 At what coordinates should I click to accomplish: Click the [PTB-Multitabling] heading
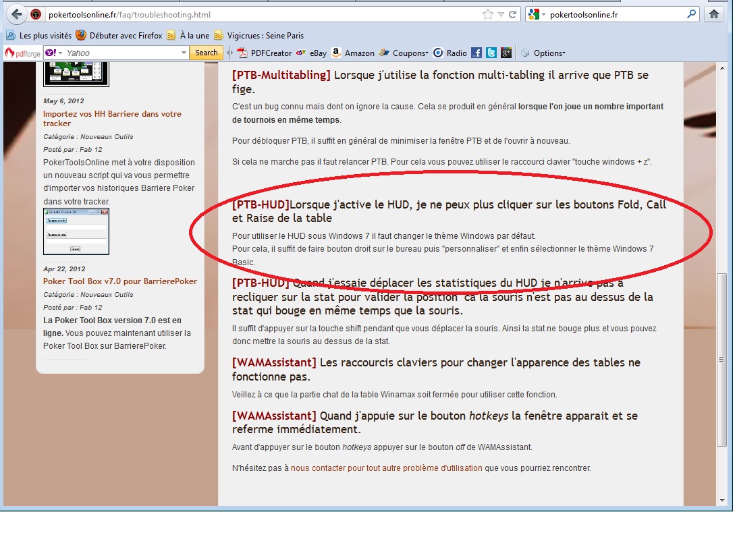pyautogui.click(x=440, y=82)
